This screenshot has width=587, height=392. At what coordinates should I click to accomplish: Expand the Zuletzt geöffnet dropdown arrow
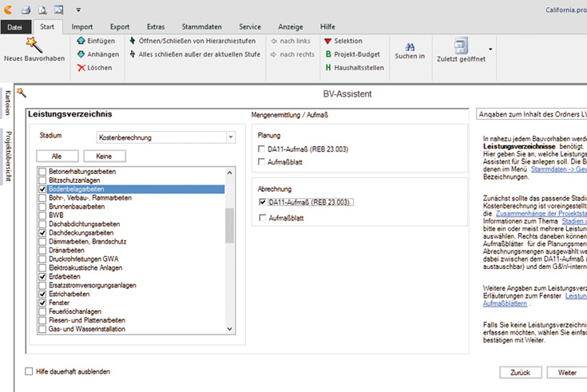[x=490, y=49]
